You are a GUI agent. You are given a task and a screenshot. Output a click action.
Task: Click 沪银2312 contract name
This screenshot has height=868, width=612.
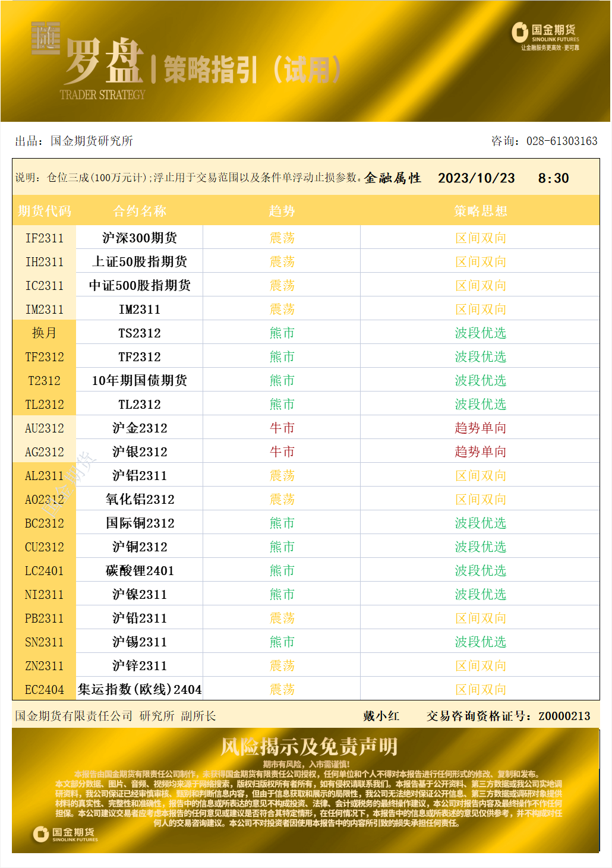point(140,452)
